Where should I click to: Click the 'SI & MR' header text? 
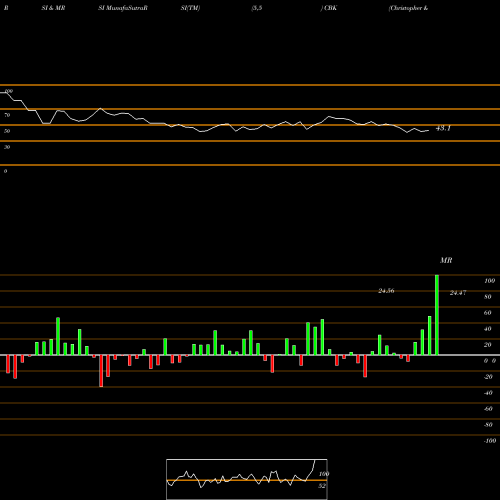click(53, 8)
